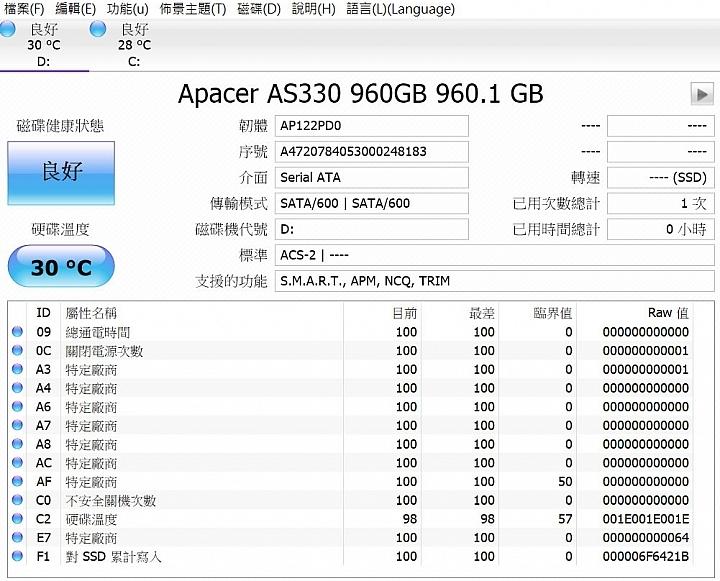720x581 pixels.
Task: Click the firmware field AP122PD0
Action: pyautogui.click(x=371, y=126)
